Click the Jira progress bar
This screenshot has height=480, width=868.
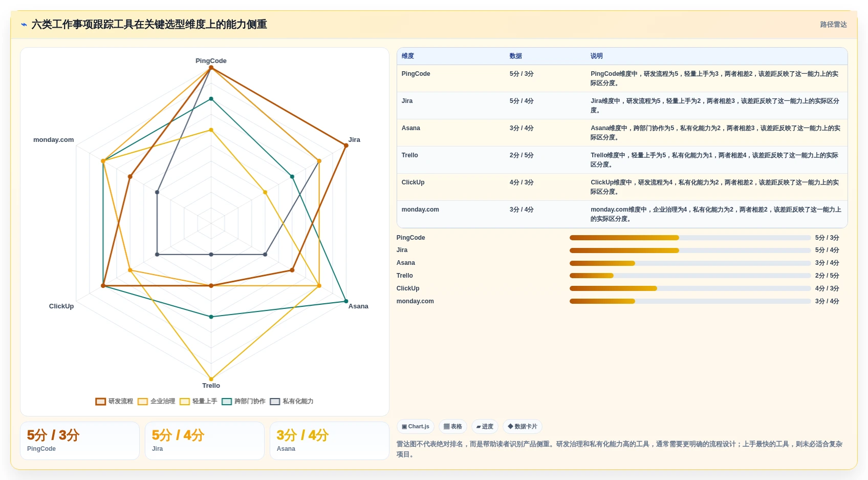click(690, 251)
